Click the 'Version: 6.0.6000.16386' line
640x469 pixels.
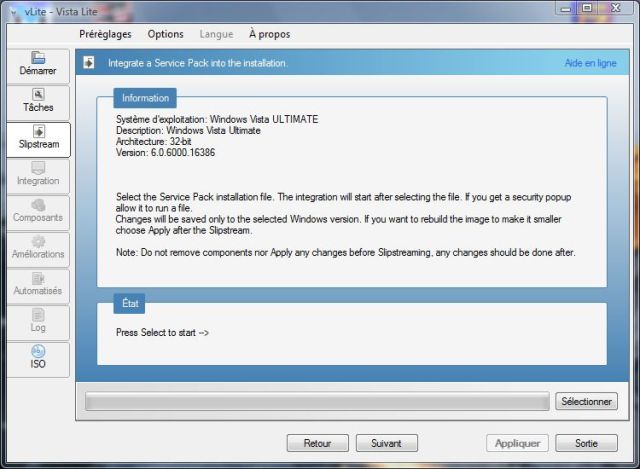click(x=165, y=153)
